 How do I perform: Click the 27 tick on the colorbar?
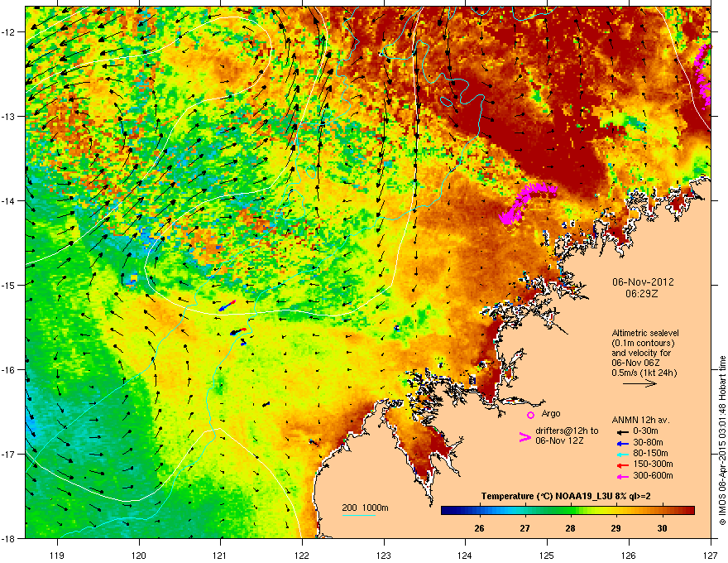524,528
